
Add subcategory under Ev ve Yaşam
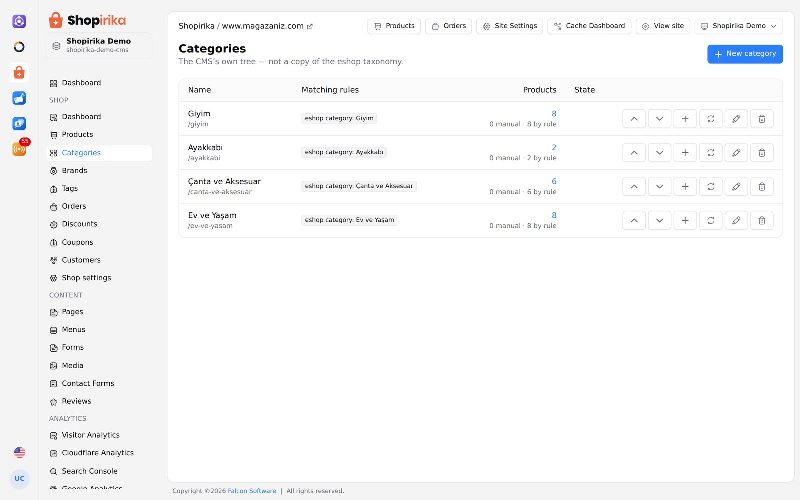point(685,220)
